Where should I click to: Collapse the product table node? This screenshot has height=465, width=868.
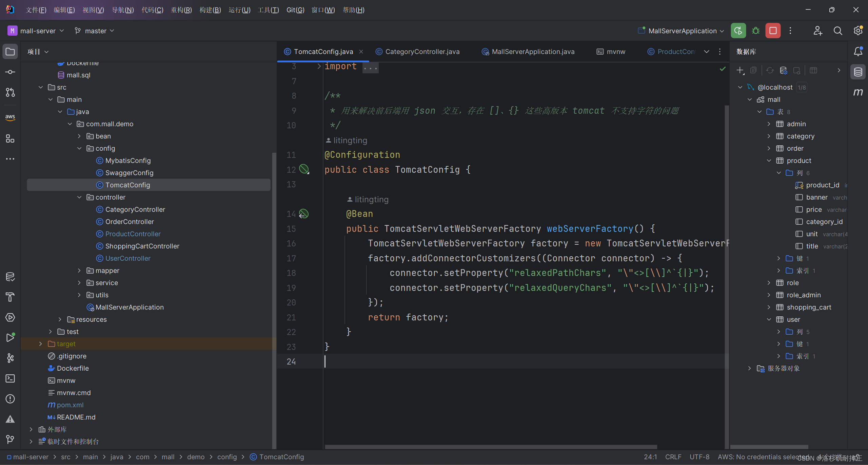tap(769, 161)
